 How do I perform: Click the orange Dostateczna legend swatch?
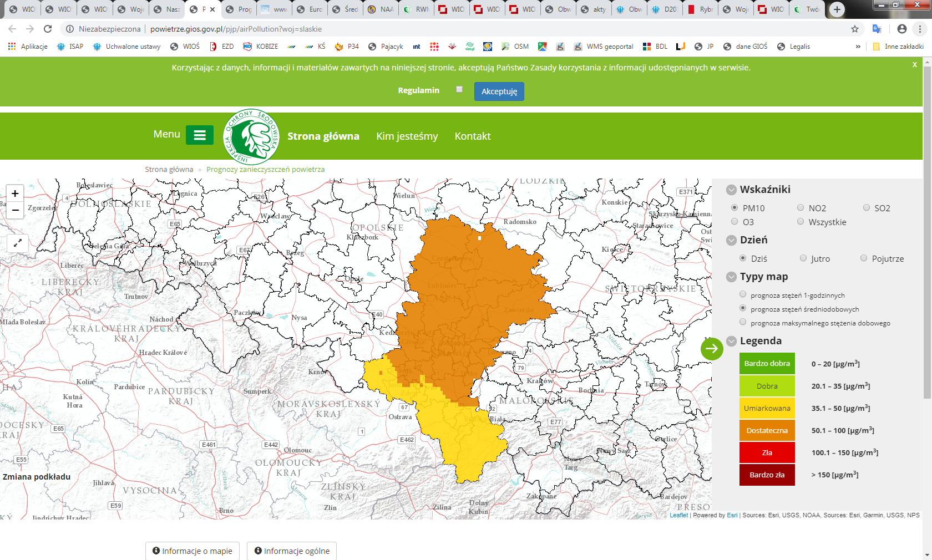click(x=767, y=430)
